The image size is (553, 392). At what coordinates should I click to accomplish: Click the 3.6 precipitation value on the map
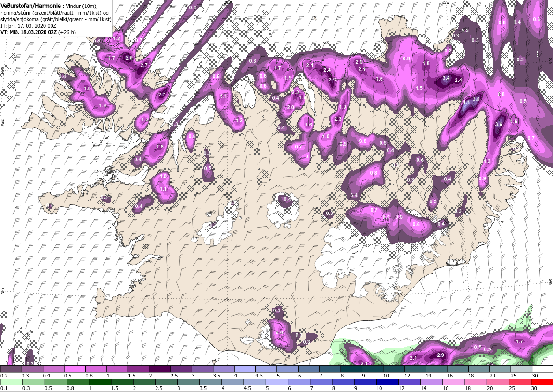click(499, 124)
